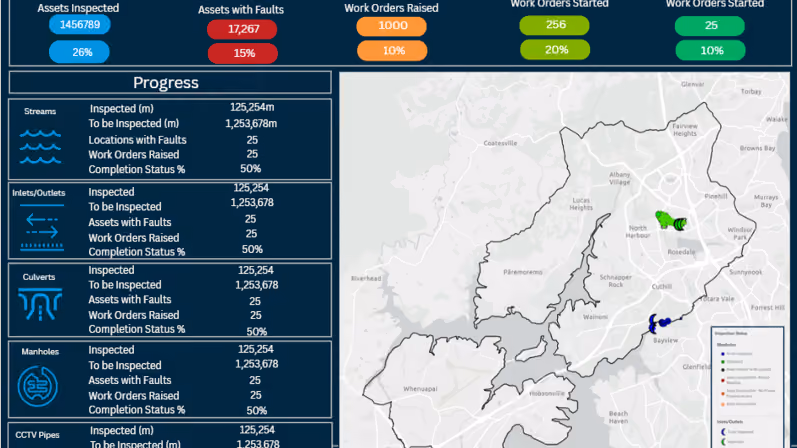
Task: Click Inlets/Outlets To be Inspected 1,253,678
Action: tap(252, 202)
